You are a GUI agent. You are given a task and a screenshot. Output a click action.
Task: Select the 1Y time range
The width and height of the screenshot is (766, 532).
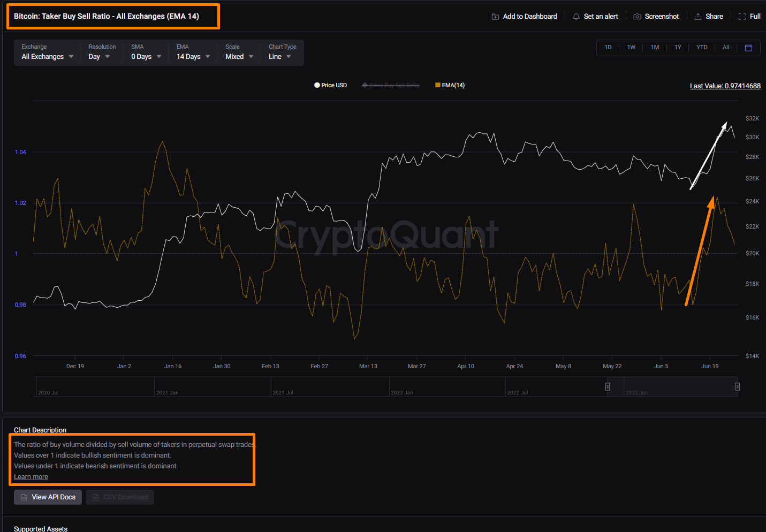coord(678,48)
